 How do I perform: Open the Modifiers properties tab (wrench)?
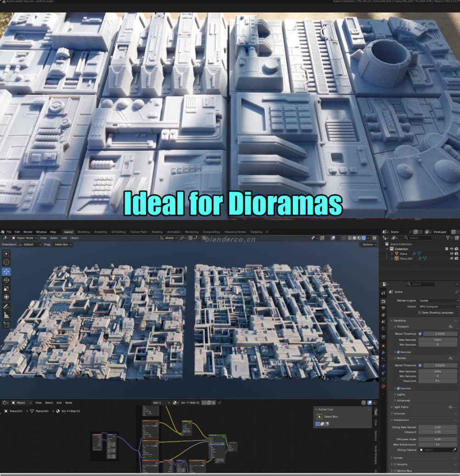(383, 353)
